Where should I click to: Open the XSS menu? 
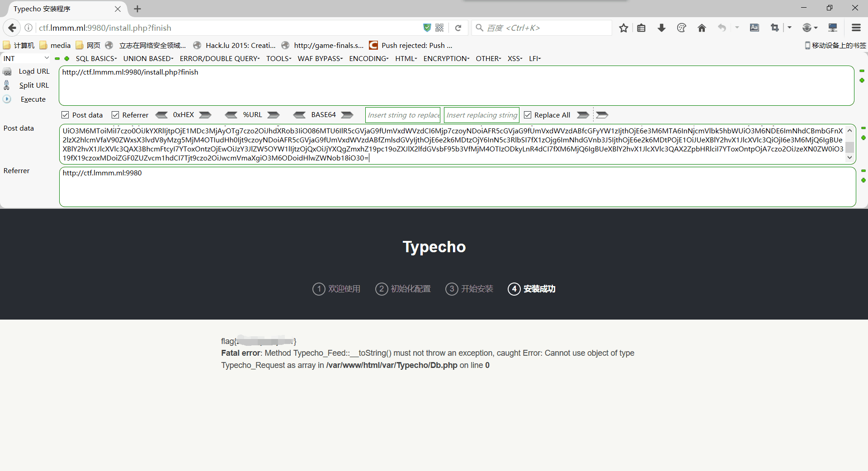pos(515,58)
